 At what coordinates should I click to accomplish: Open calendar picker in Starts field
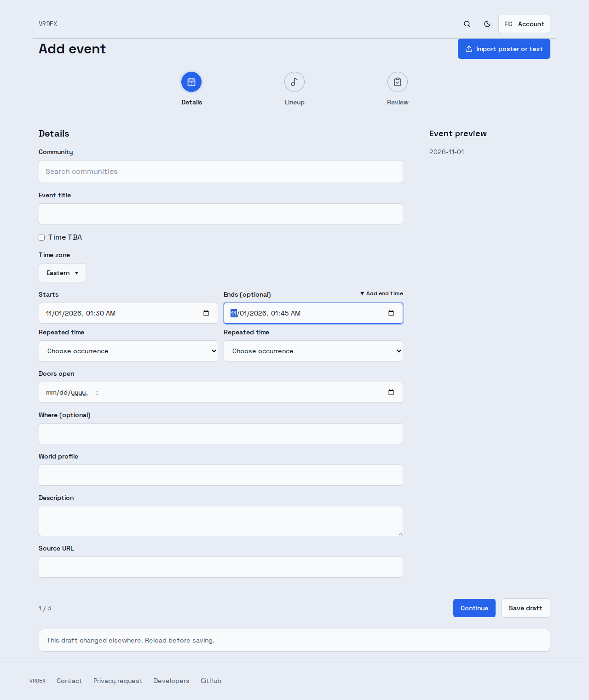(206, 313)
